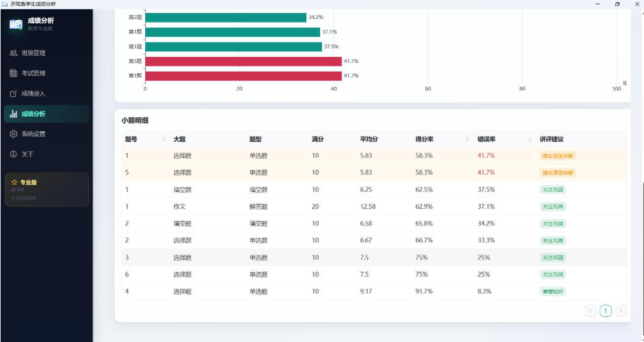Click the 讲评建议 column header
The width and height of the screenshot is (644, 342).
(x=551, y=139)
